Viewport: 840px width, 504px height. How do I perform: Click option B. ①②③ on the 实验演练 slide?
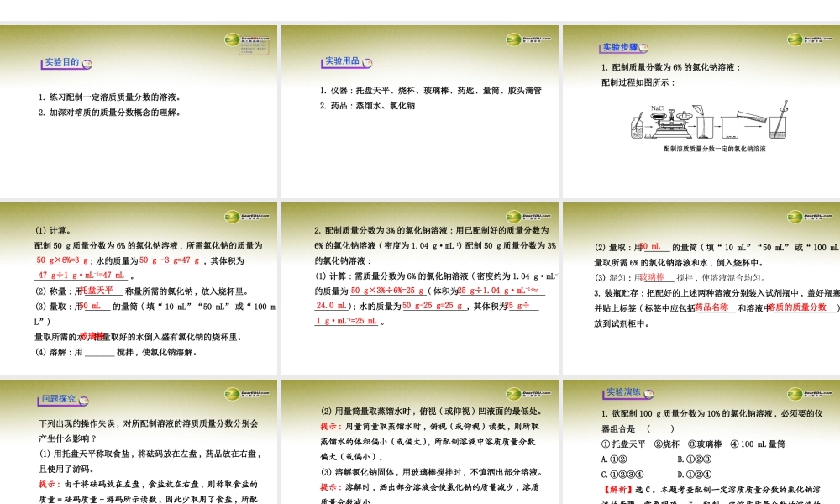click(x=695, y=459)
